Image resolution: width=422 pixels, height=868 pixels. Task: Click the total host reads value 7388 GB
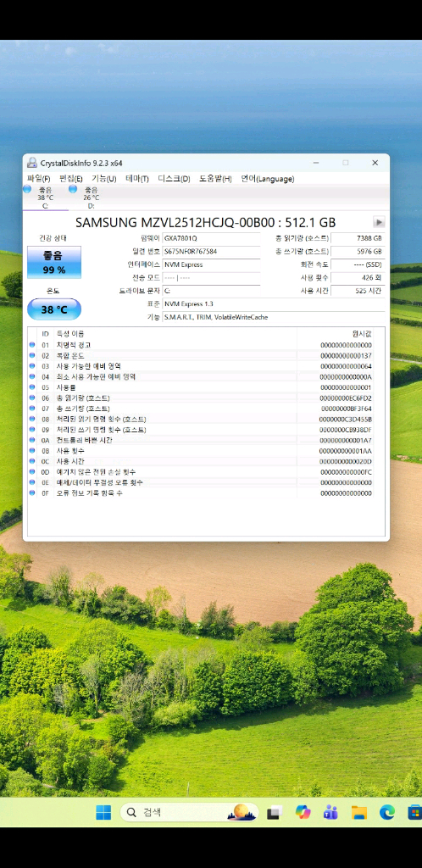coord(358,238)
